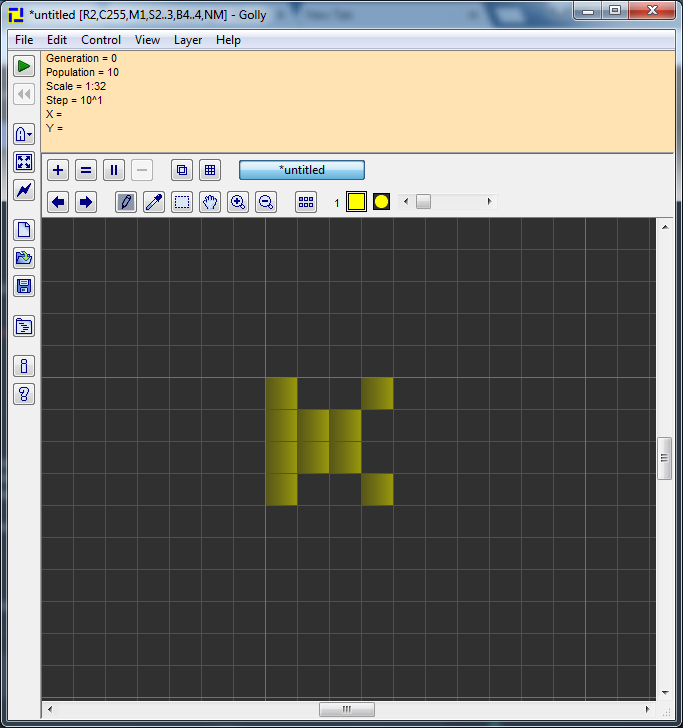Click the reset/rewind pattern button
Screen dimensions: 683x728
[x=24, y=94]
